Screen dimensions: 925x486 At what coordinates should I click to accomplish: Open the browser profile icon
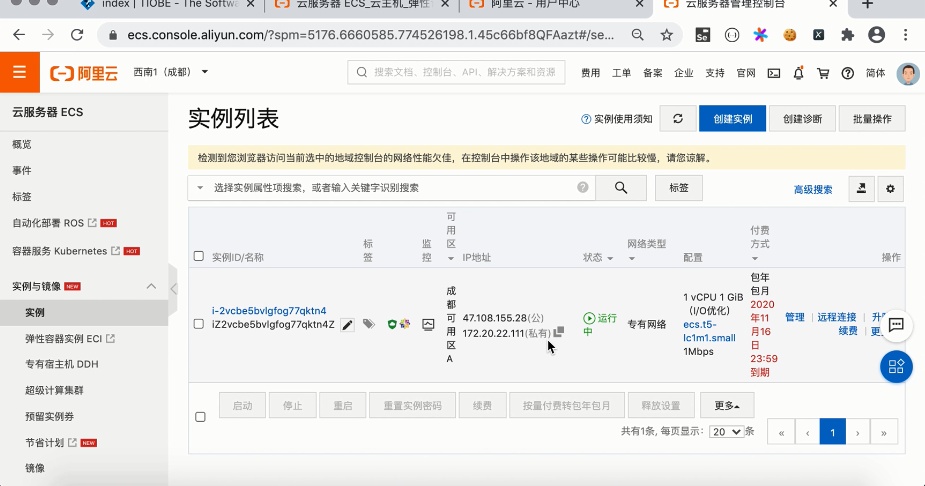[x=877, y=35]
